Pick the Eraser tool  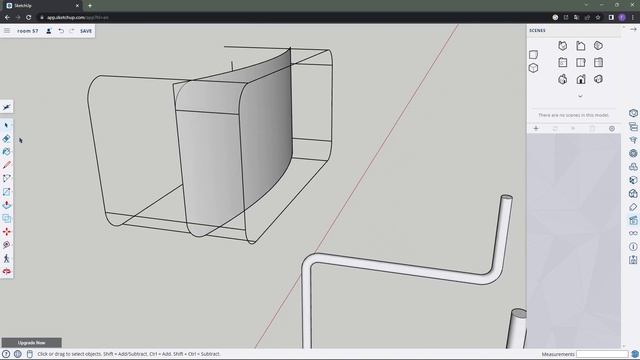[6, 139]
